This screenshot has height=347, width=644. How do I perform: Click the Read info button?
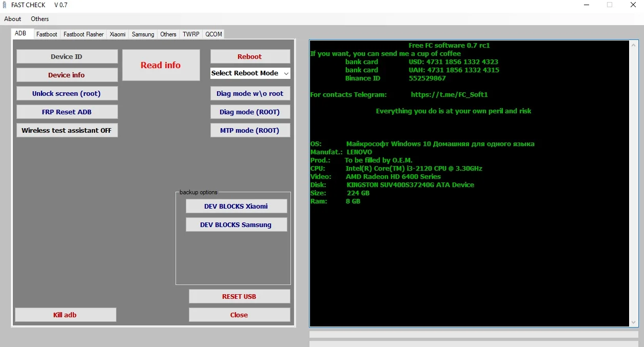coord(161,65)
